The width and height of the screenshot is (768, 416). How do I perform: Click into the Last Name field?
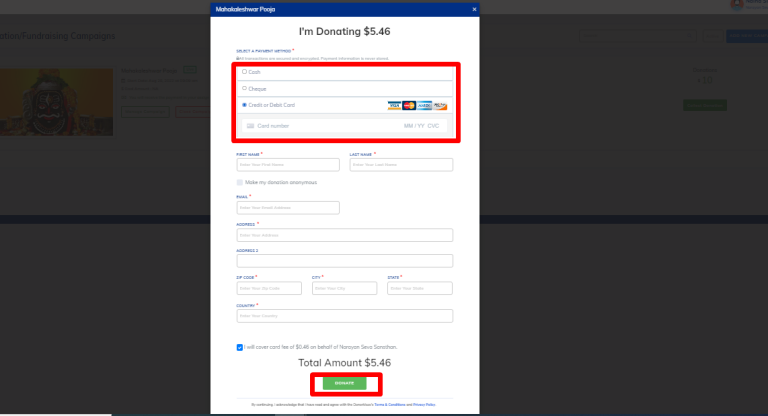400,164
